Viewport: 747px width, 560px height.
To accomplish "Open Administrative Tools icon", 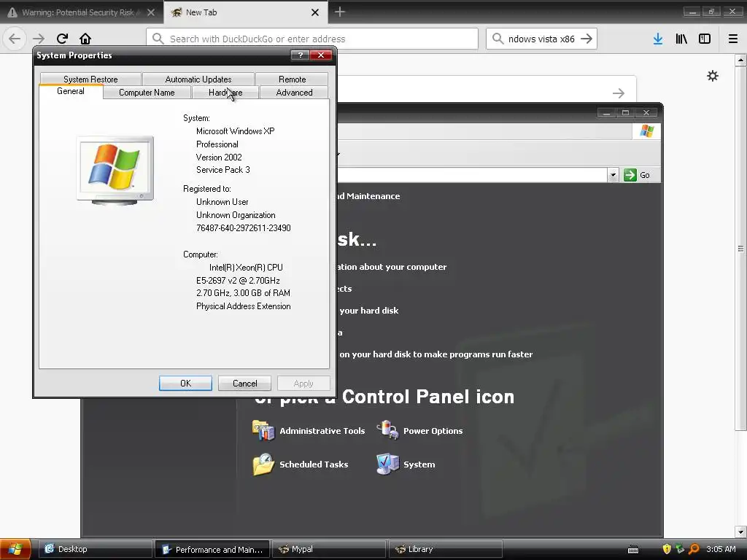I will pos(263,430).
